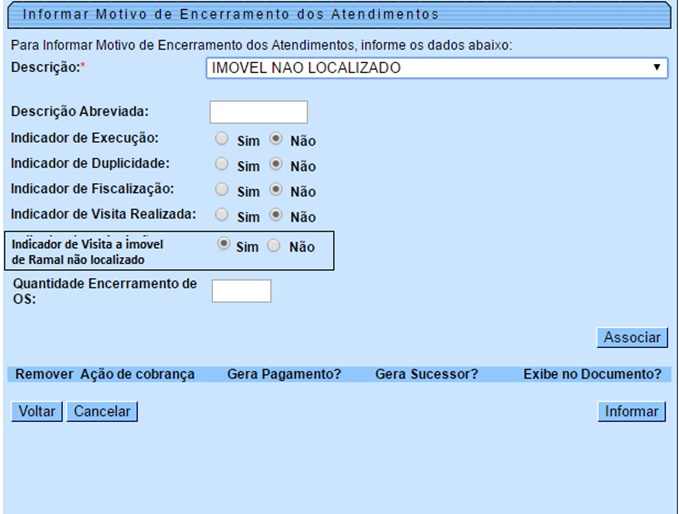Select Sim for Indicador de Execução
Image resolution: width=679 pixels, height=514 pixels.
tap(223, 139)
